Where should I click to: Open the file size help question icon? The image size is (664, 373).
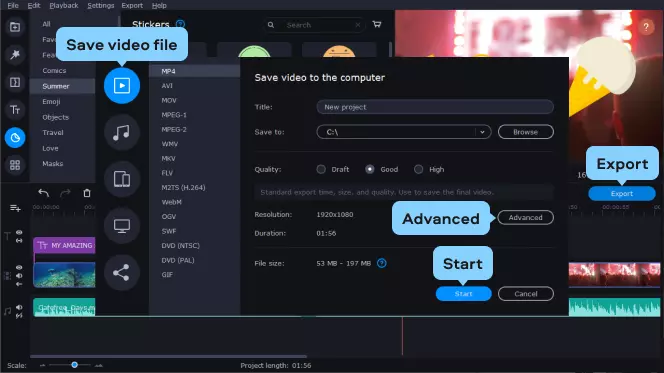tap(382, 263)
